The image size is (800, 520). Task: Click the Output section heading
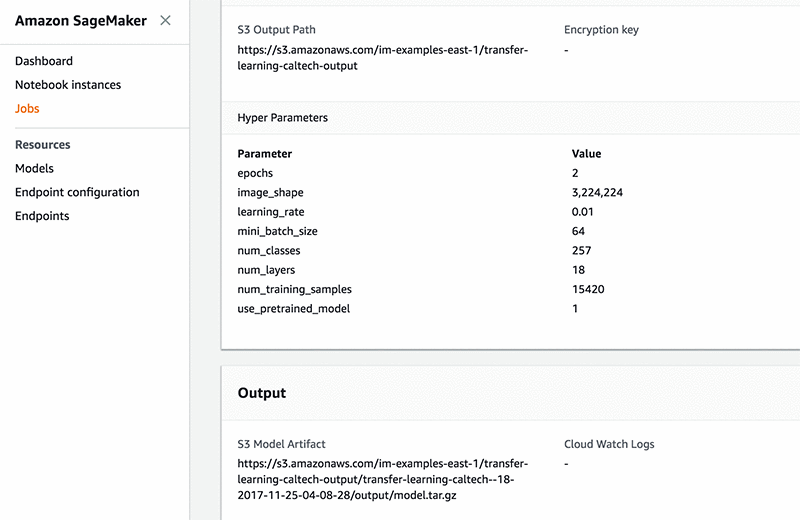[262, 393]
